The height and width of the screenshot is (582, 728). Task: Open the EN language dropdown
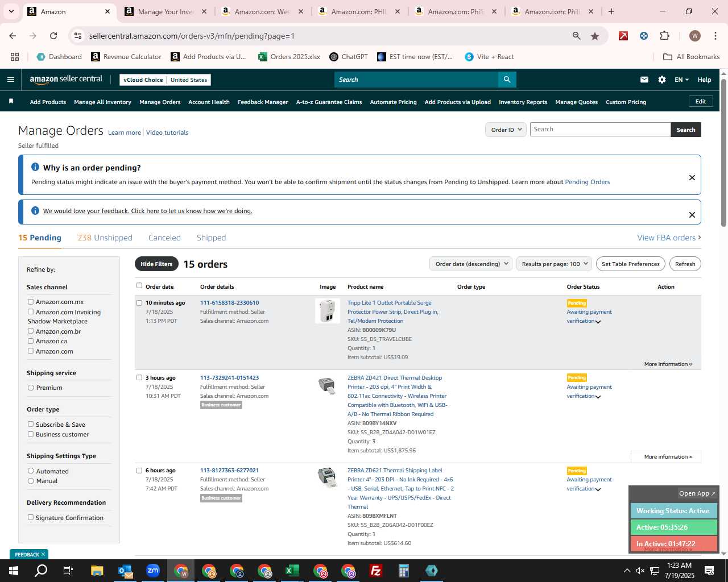(x=681, y=80)
